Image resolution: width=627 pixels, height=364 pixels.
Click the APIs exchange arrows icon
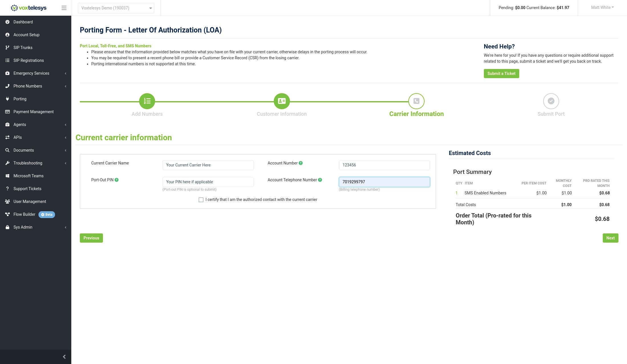7,137
